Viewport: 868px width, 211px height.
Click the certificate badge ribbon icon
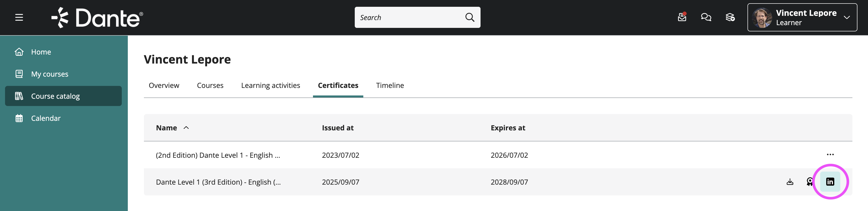click(x=809, y=182)
